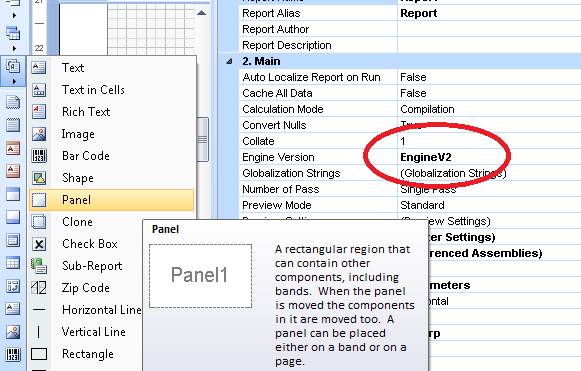Select the Image component entry
Image resolution: width=581 pixels, height=371 pixels.
[x=112, y=134]
